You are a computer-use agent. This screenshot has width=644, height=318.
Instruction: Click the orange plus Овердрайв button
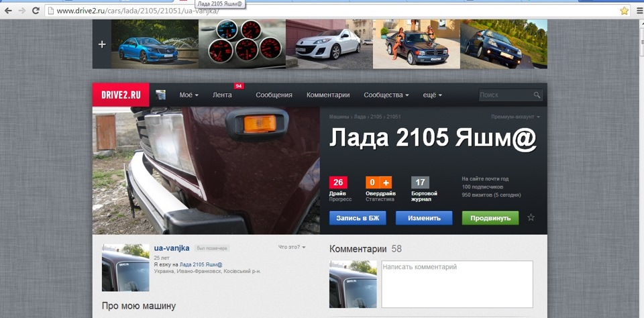pos(386,182)
